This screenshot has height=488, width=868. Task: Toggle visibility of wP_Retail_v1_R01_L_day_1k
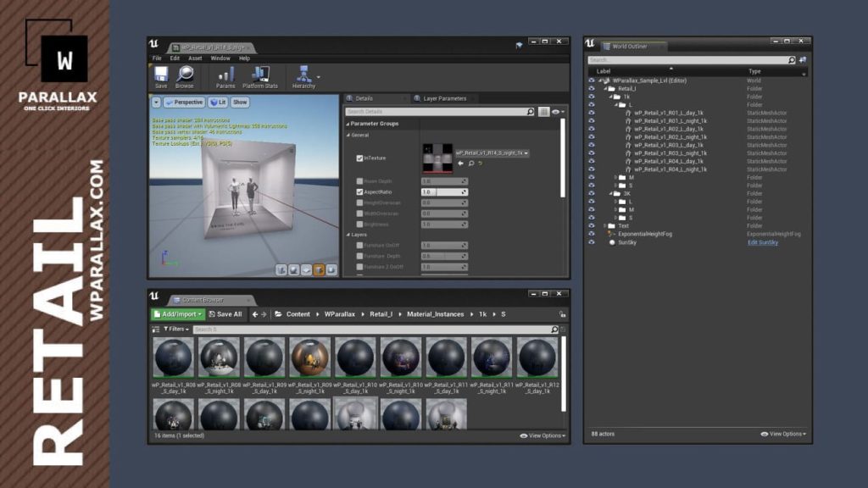[x=591, y=113]
